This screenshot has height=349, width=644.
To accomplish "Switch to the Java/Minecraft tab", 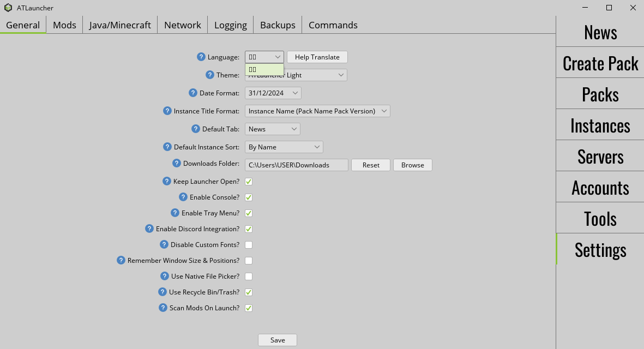I will point(120,25).
